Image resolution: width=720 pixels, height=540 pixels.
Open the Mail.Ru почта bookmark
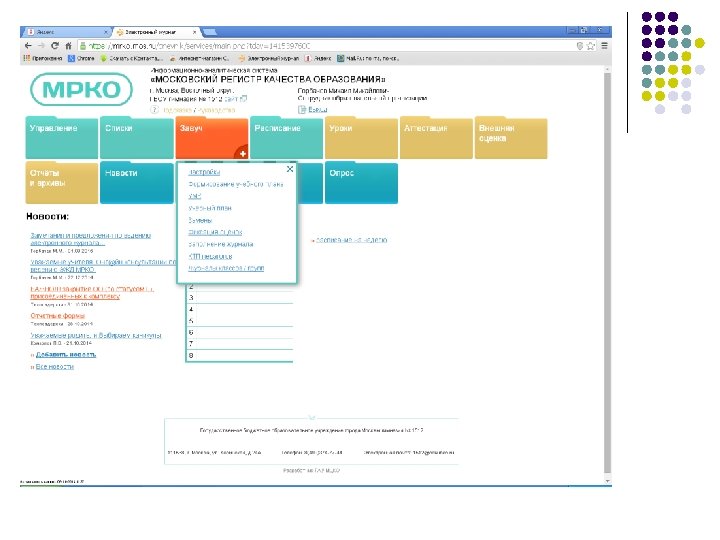coord(368,58)
